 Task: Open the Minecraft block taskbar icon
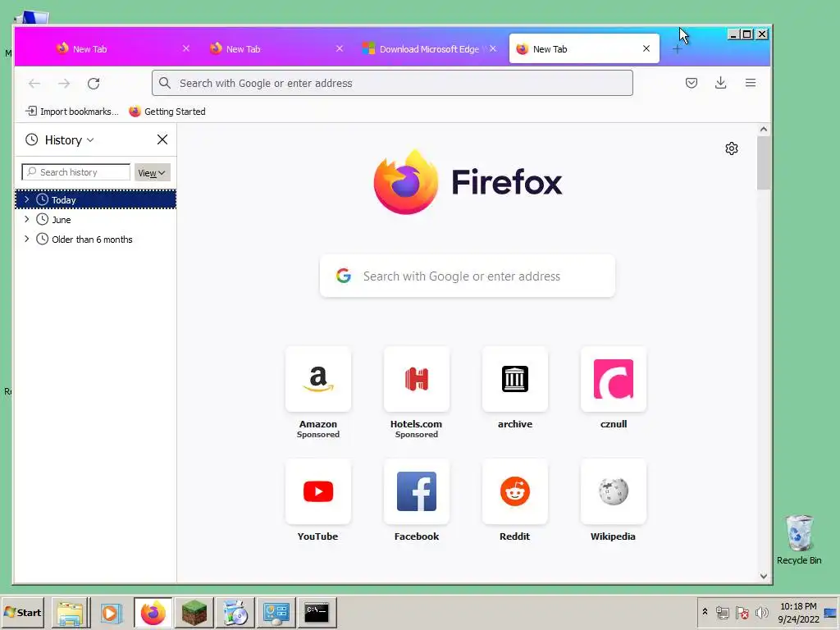(194, 612)
